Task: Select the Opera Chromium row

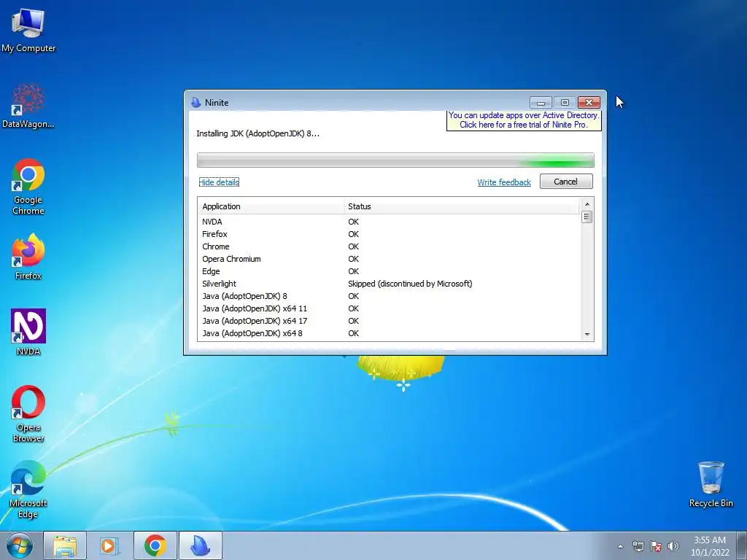Action: click(389, 259)
